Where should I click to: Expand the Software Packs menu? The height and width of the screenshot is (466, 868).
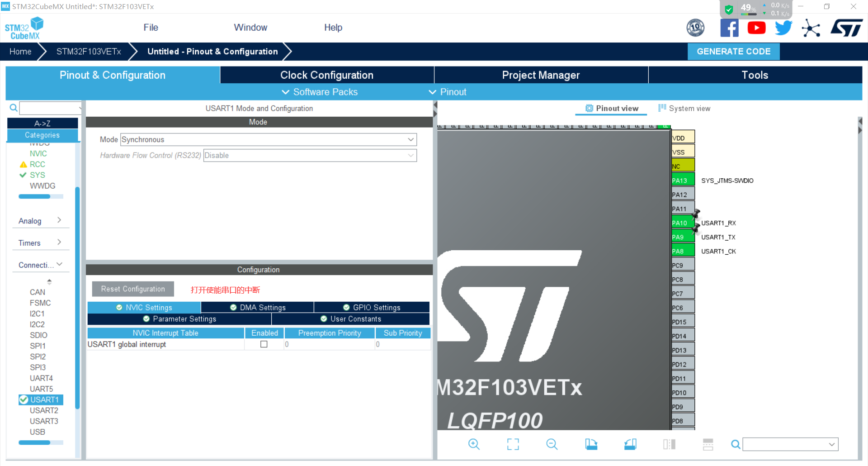click(320, 92)
